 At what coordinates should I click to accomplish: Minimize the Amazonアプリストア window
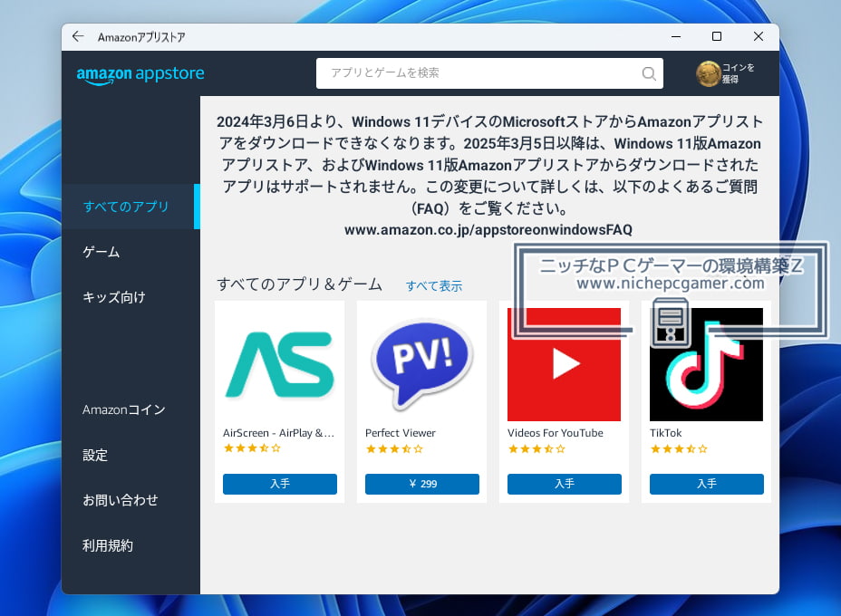(x=676, y=36)
